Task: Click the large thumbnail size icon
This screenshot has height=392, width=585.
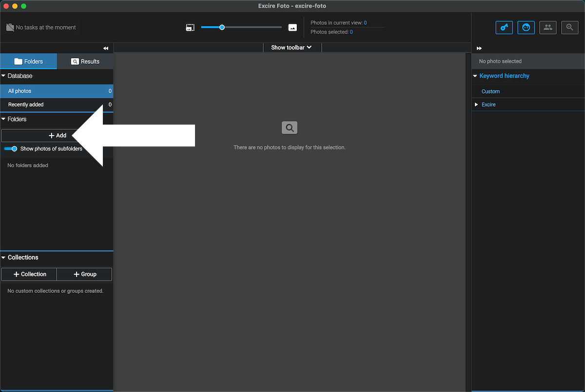Action: (292, 28)
